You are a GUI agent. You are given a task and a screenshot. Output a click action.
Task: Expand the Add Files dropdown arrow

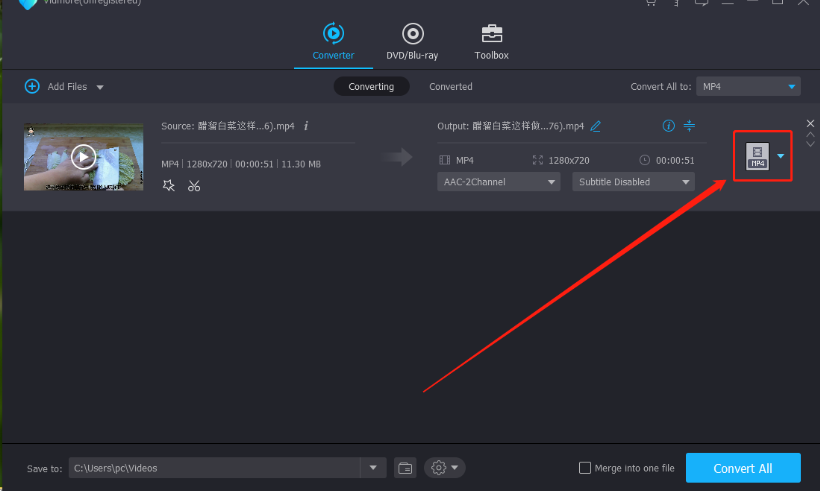pyautogui.click(x=100, y=87)
